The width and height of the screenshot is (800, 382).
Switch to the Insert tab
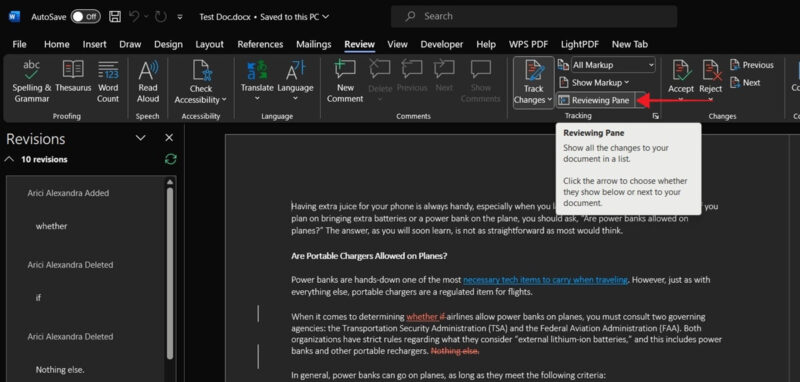point(94,44)
